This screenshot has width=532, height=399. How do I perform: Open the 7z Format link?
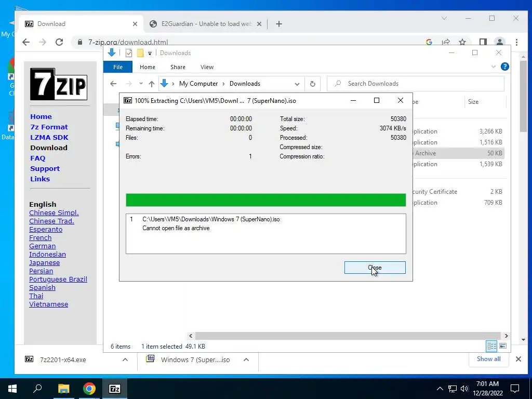[x=49, y=127]
